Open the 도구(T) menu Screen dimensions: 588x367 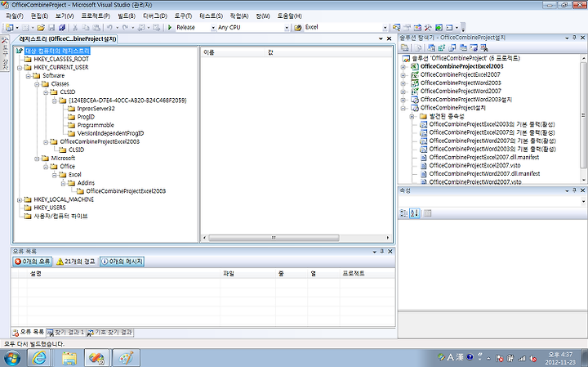tap(183, 16)
